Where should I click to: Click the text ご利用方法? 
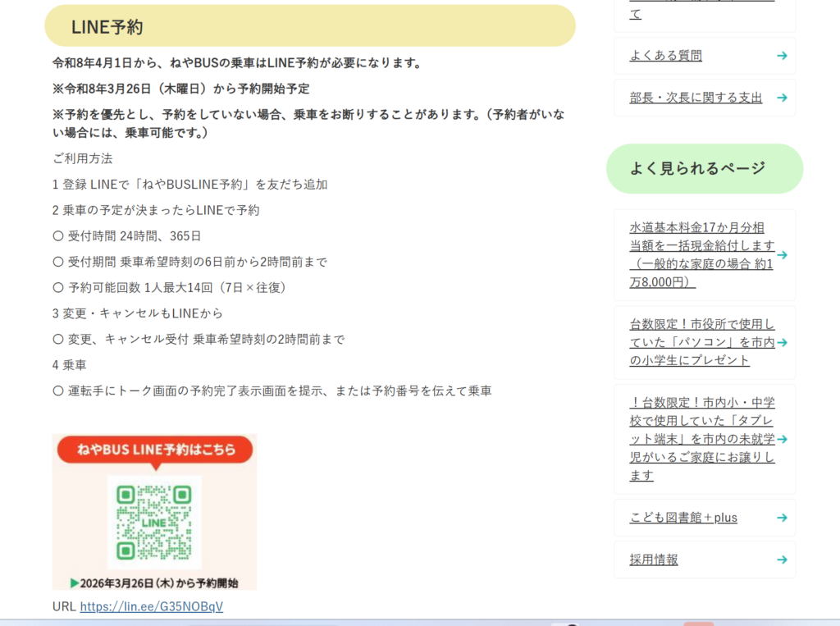click(83, 158)
